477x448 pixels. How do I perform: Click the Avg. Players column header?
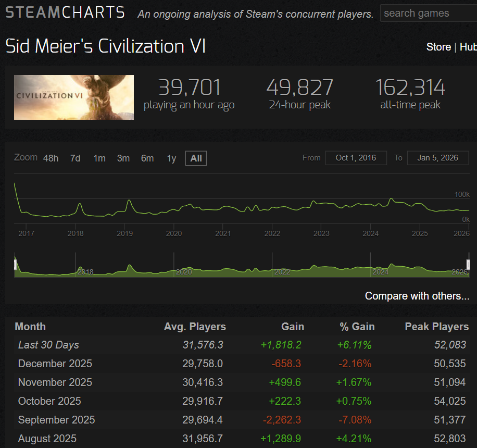[195, 327]
